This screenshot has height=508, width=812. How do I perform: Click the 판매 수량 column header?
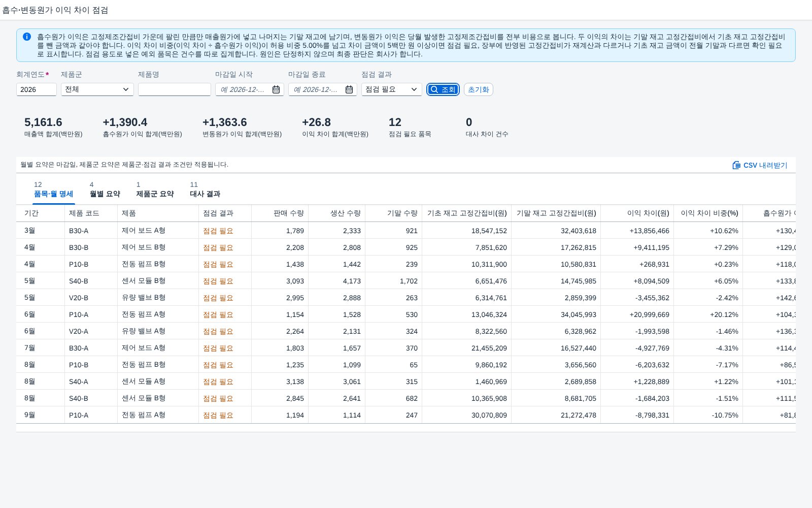coord(280,213)
